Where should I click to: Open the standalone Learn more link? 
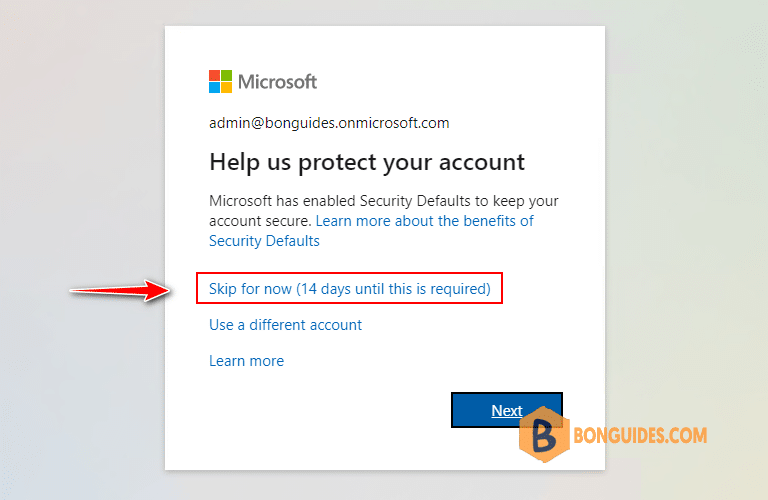point(246,361)
